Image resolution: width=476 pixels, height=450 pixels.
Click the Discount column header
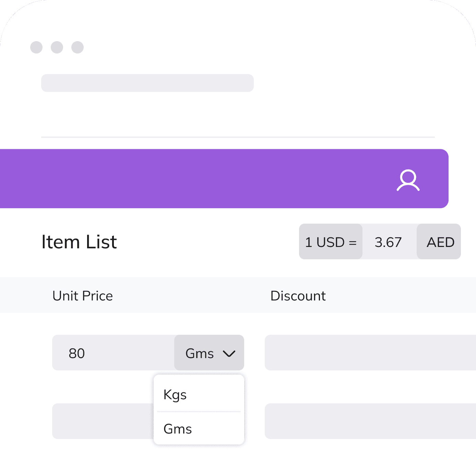(x=298, y=296)
